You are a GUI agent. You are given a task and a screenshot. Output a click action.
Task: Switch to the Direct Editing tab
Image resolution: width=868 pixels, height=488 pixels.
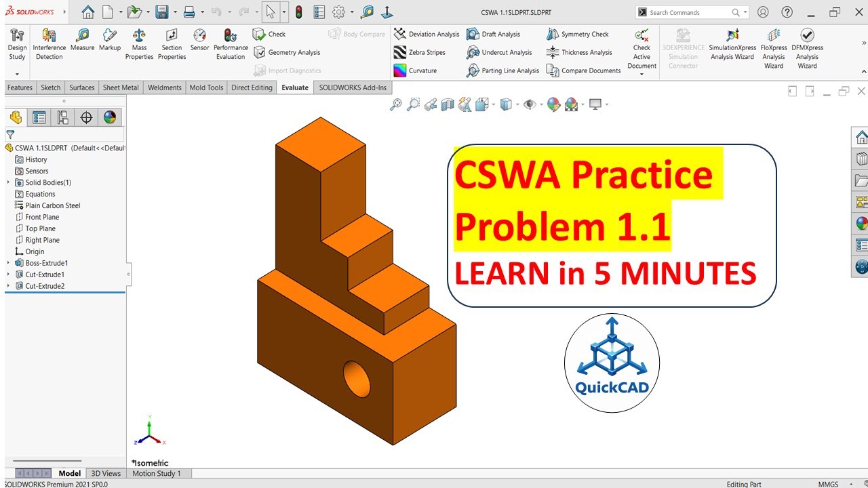tap(252, 87)
